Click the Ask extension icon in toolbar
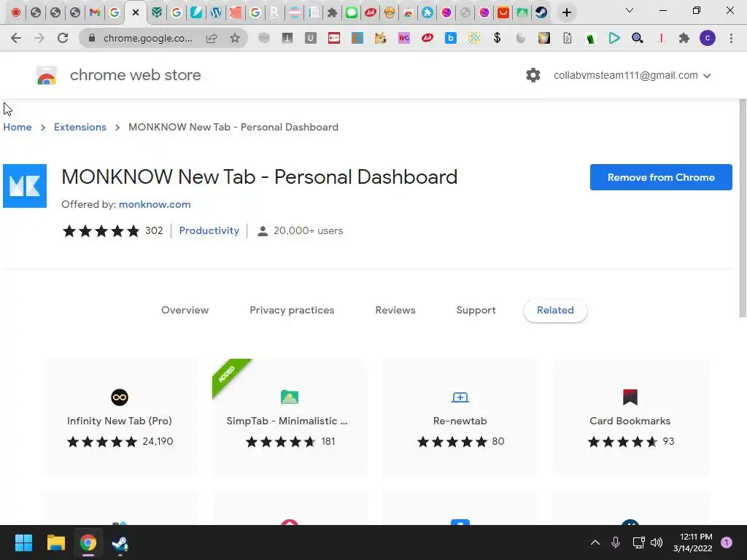This screenshot has height=560, width=747. click(427, 38)
